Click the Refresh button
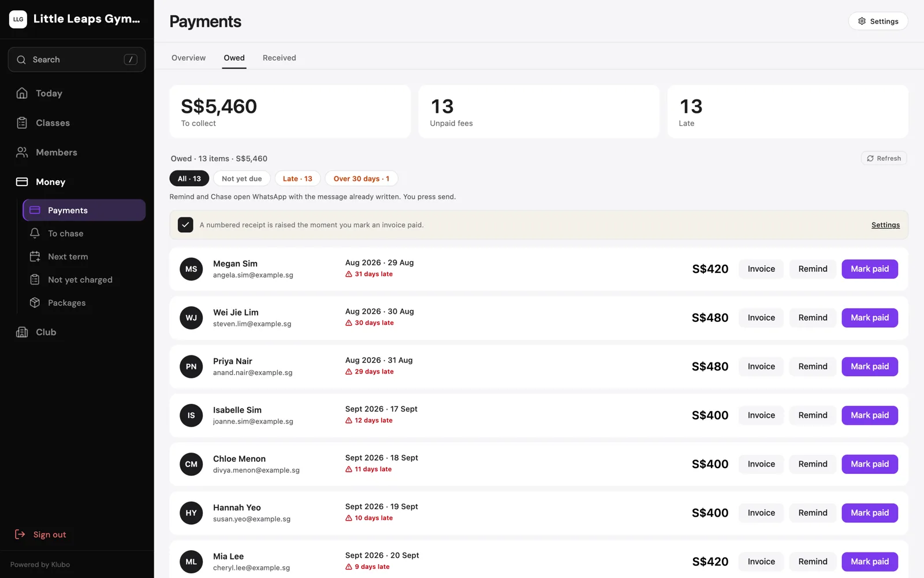The height and width of the screenshot is (578, 924). point(884,158)
